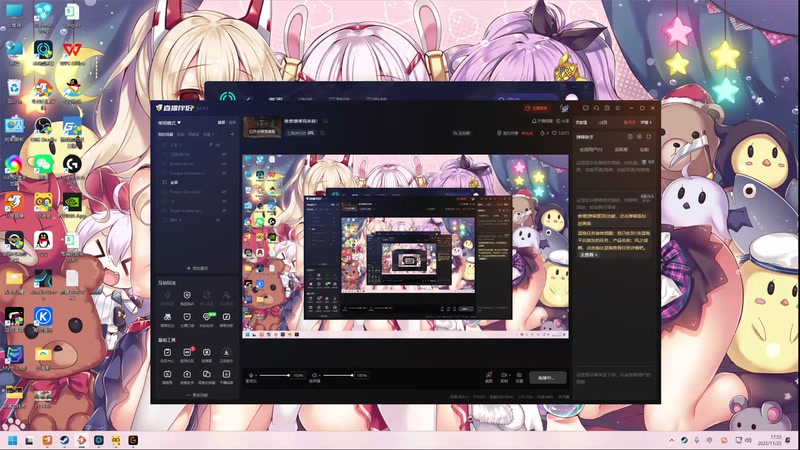Click the edit icon beside the stream title
This screenshot has height=450, width=800.
coord(326,121)
